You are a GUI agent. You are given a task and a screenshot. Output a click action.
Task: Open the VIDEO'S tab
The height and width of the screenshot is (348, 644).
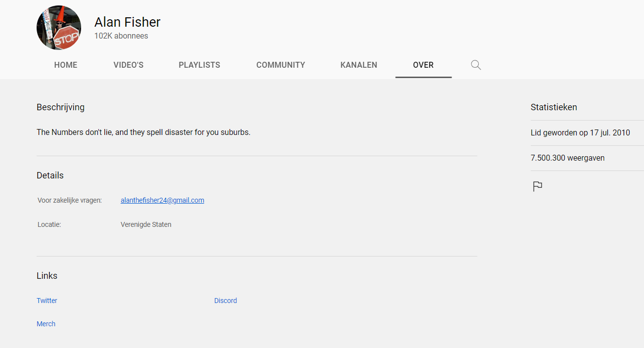129,65
